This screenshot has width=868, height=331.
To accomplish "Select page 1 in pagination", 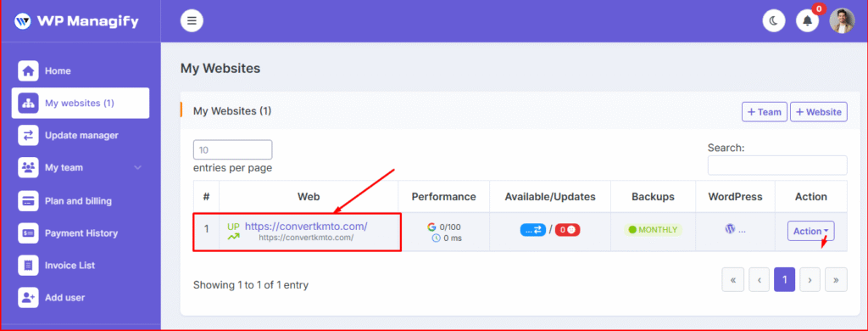I will 785,280.
